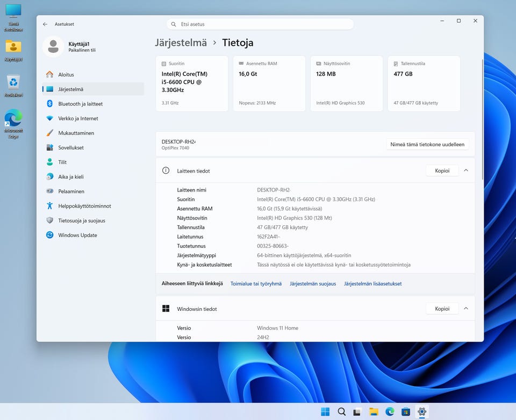Open Pelaaminen settings page
The height and width of the screenshot is (420, 516).
[94, 191]
